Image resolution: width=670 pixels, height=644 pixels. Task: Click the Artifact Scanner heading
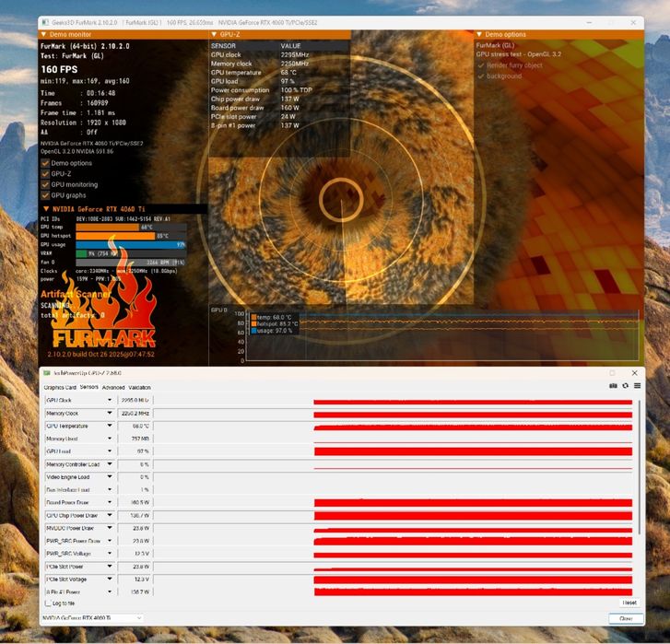pyautogui.click(x=76, y=294)
